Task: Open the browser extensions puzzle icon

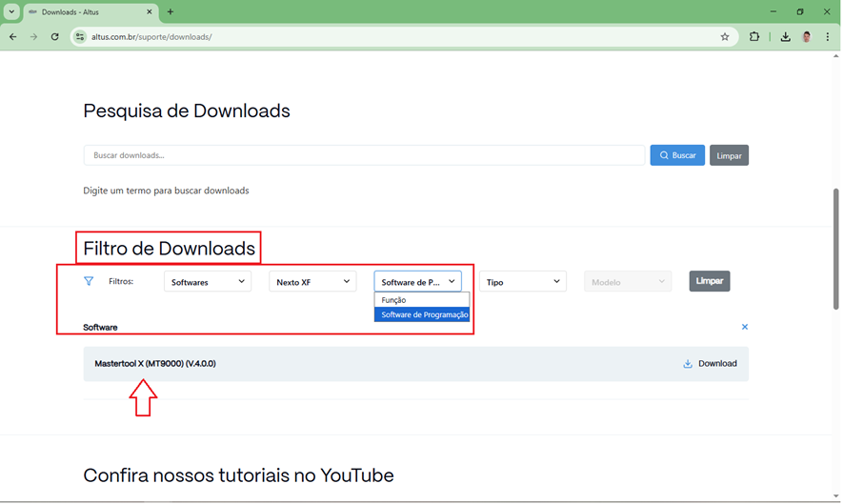Action: tap(754, 37)
